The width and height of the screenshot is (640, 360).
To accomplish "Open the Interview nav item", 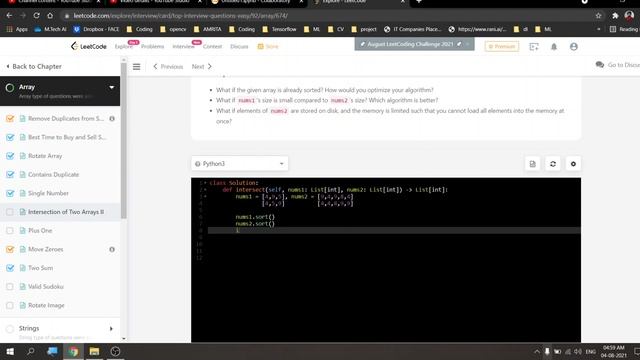I will (183, 47).
